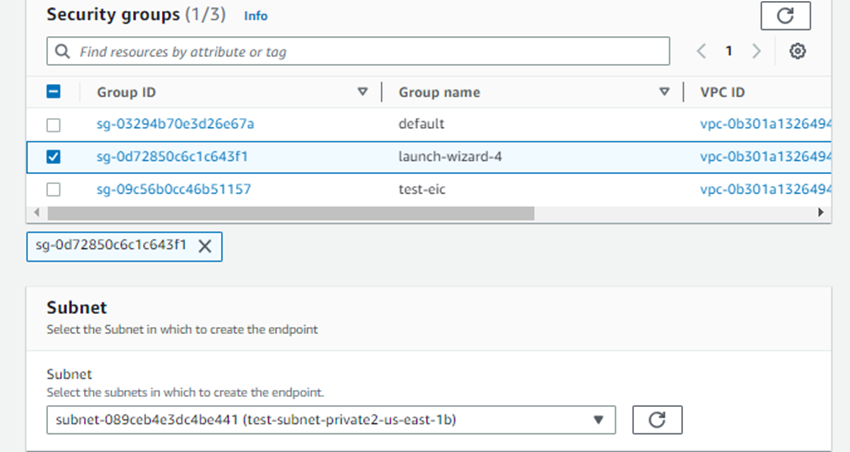Select the 'launch-wizard-4' group name cell
This screenshot has height=452, width=850.
click(450, 157)
